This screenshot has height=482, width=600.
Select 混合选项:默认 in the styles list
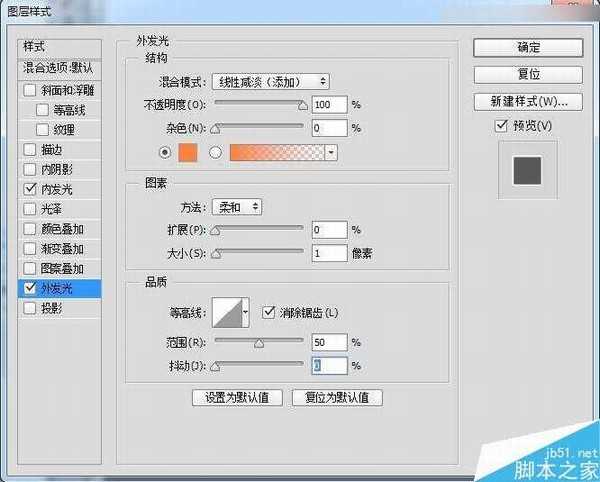click(57, 68)
